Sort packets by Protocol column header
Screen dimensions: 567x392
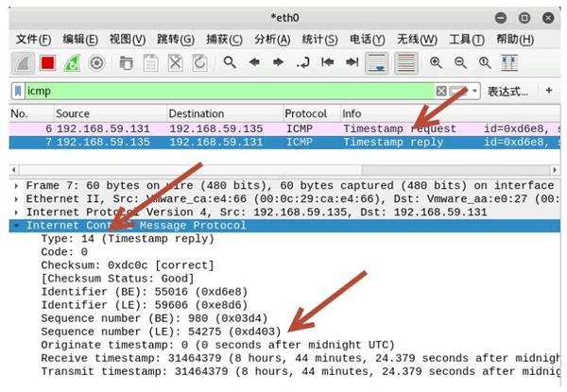click(x=312, y=113)
